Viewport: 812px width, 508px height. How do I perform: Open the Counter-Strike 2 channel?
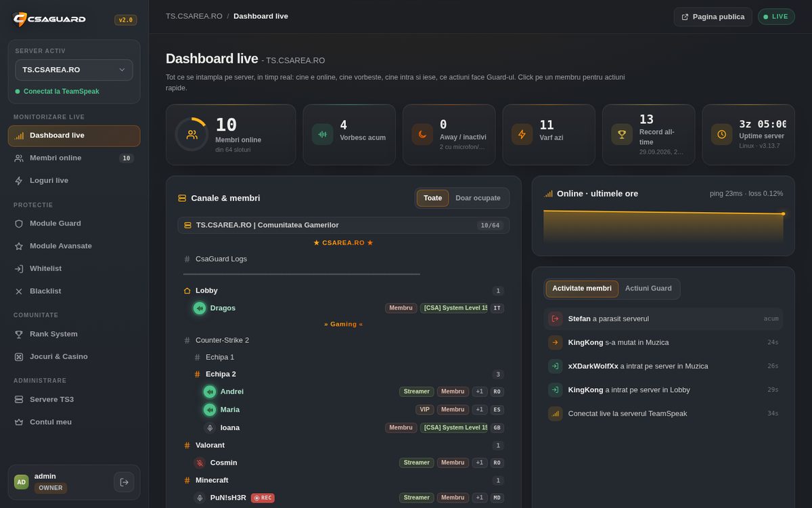click(x=344, y=341)
